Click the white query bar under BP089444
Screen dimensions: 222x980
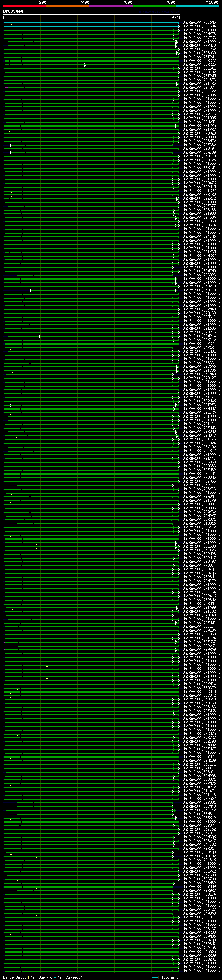(92, 14)
